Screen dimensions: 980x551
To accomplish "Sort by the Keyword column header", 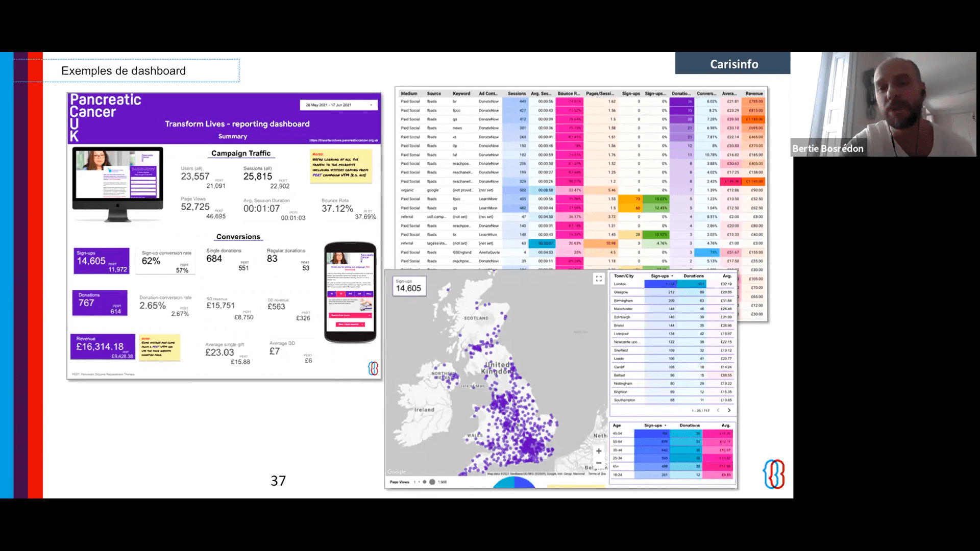I will point(461,93).
